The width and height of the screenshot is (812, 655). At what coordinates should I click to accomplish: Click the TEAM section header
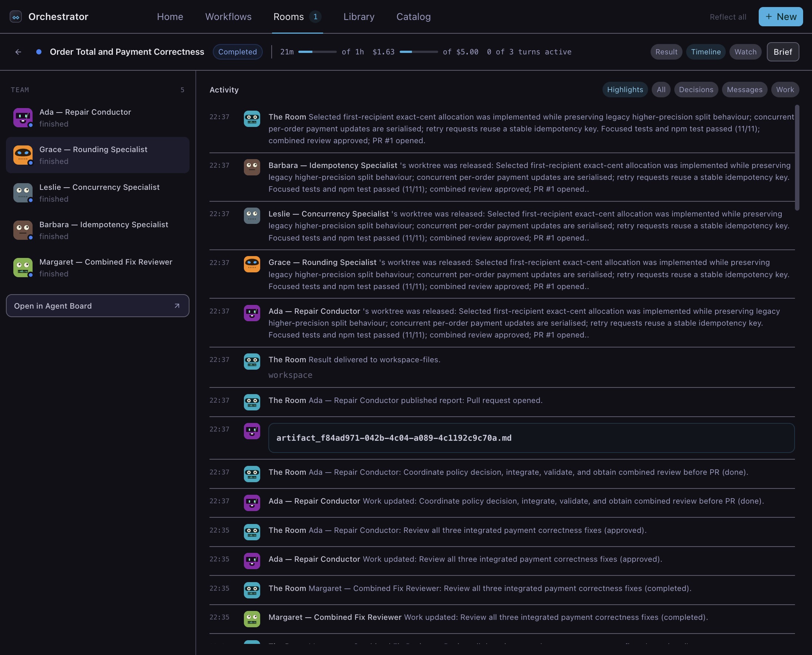[20, 90]
